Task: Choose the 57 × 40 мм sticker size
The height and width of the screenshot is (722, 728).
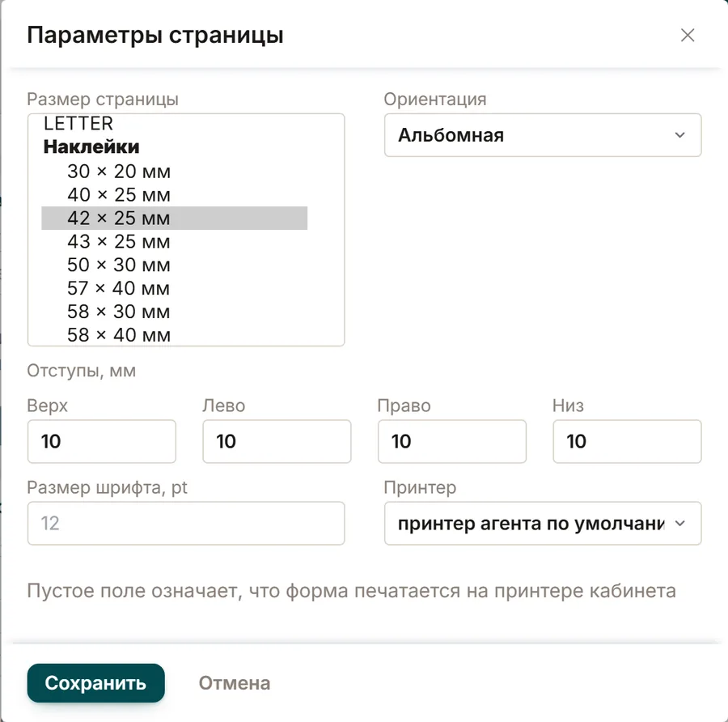Action: pos(174,288)
